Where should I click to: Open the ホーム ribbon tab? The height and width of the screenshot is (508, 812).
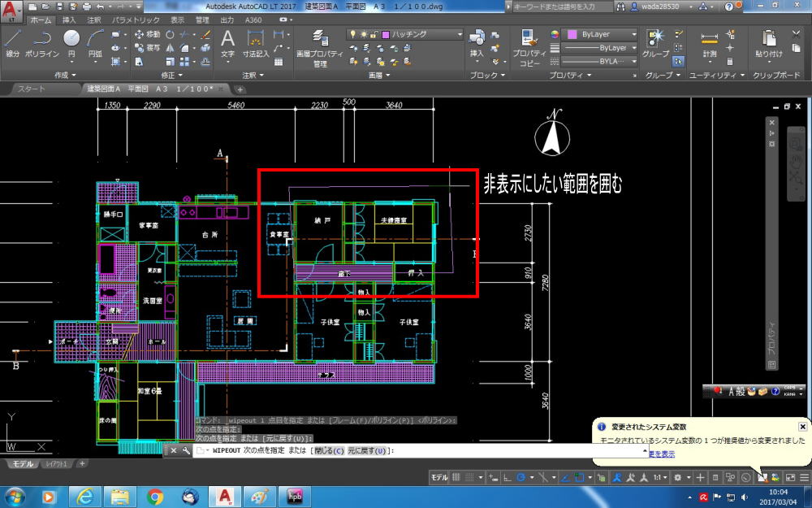41,20
